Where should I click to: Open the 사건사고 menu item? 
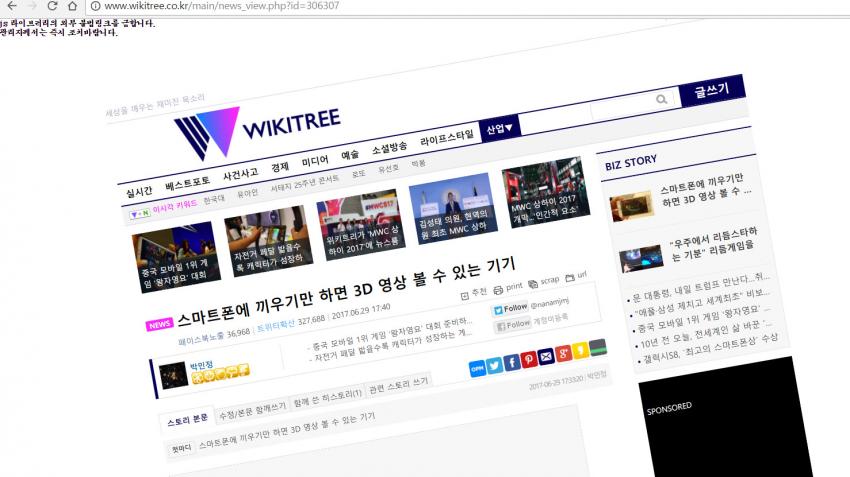(x=241, y=174)
